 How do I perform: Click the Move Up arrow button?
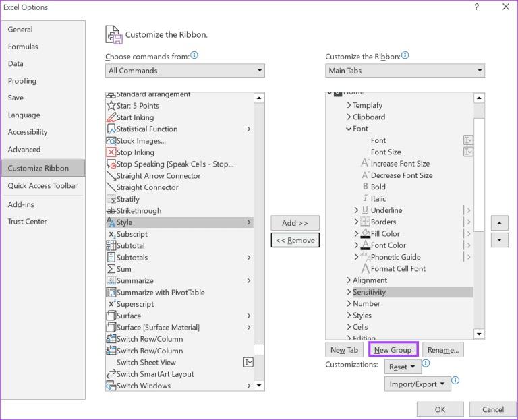pyautogui.click(x=499, y=223)
